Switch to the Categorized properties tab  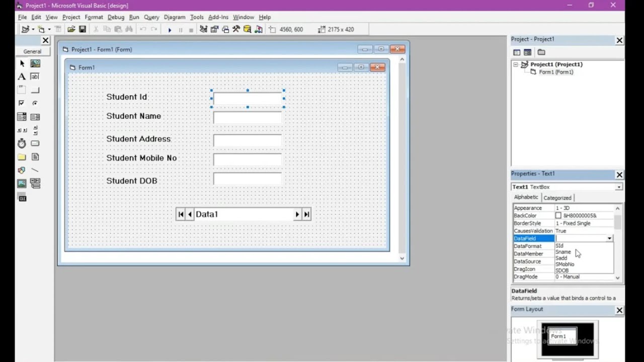[557, 198]
